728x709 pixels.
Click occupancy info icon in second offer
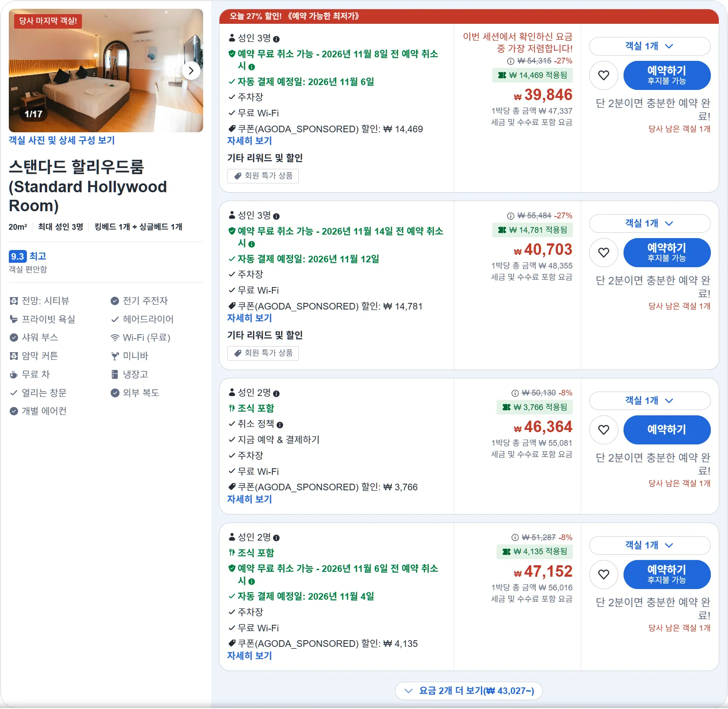pyautogui.click(x=276, y=216)
